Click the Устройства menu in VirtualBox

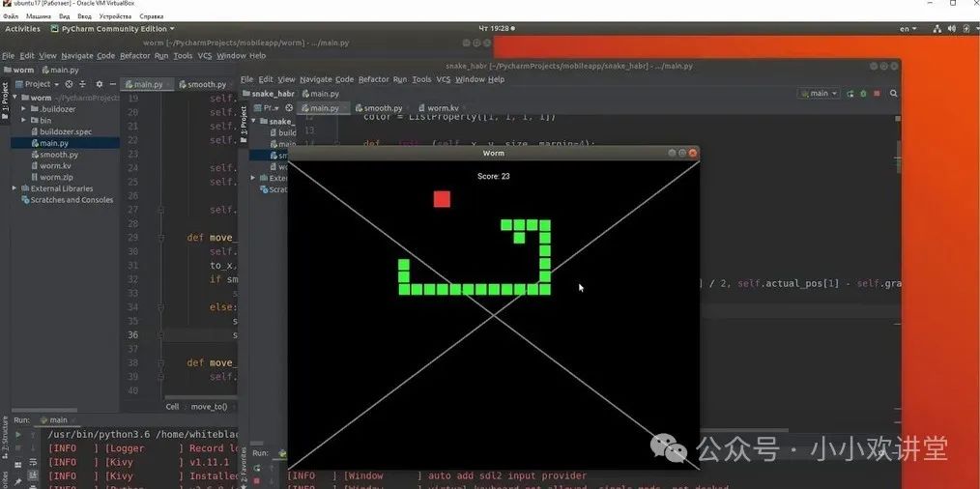[115, 16]
